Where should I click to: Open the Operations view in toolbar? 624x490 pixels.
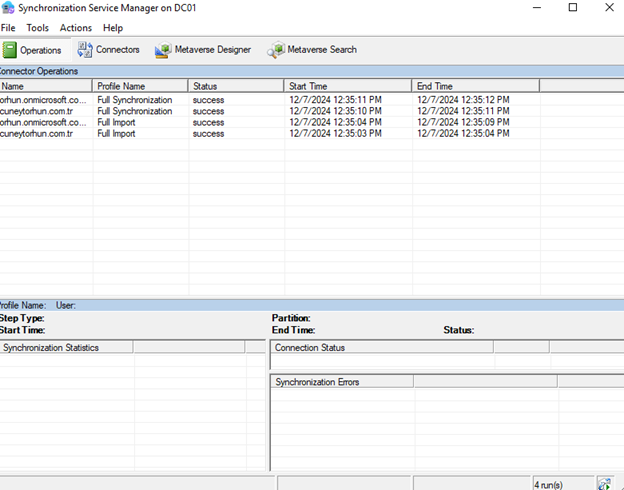pyautogui.click(x=33, y=50)
